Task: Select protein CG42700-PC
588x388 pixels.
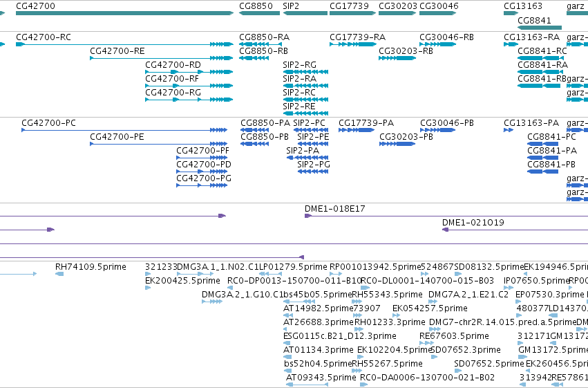Action: 124,130
